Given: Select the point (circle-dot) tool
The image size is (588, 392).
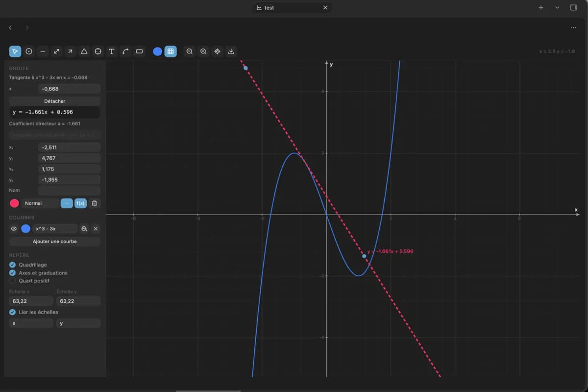Looking at the screenshot, I should point(29,51).
